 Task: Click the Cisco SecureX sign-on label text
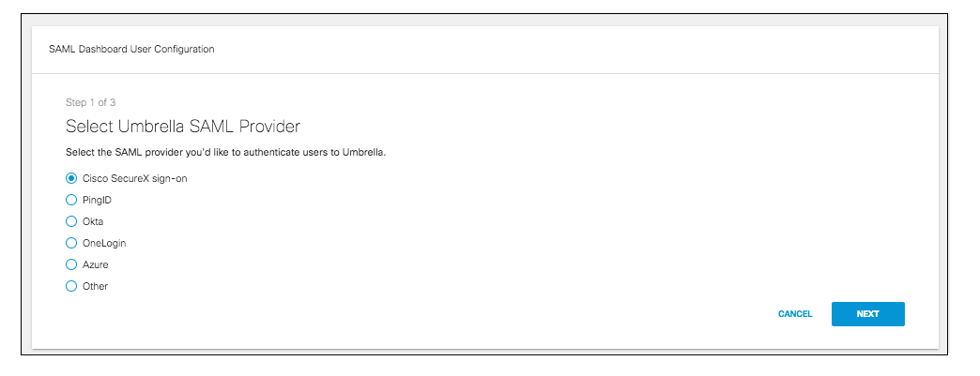(x=135, y=179)
